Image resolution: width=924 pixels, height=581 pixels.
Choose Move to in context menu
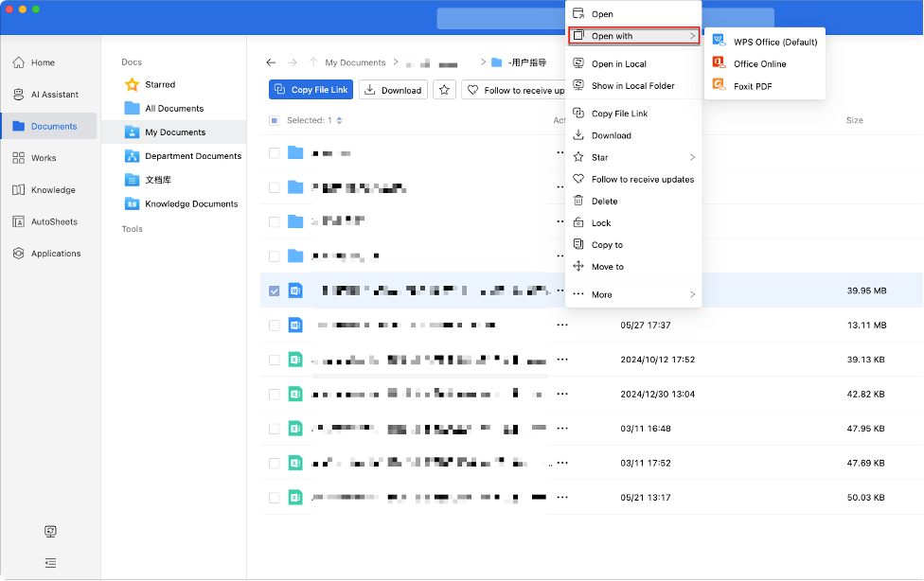[607, 267]
